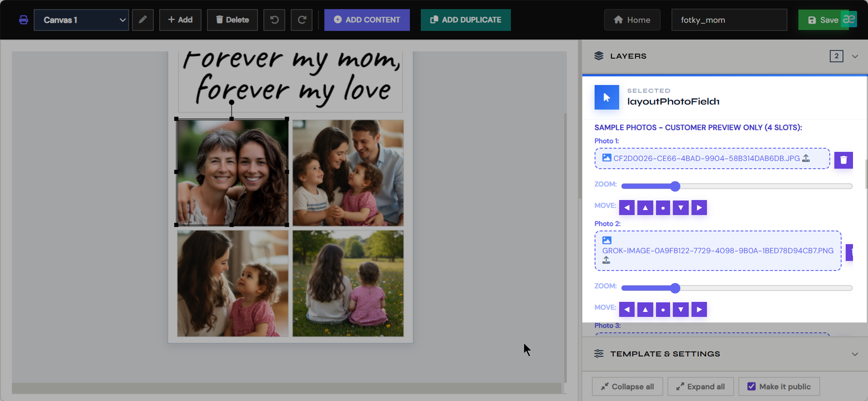Click the Photo 2 file upload field

pos(718,251)
